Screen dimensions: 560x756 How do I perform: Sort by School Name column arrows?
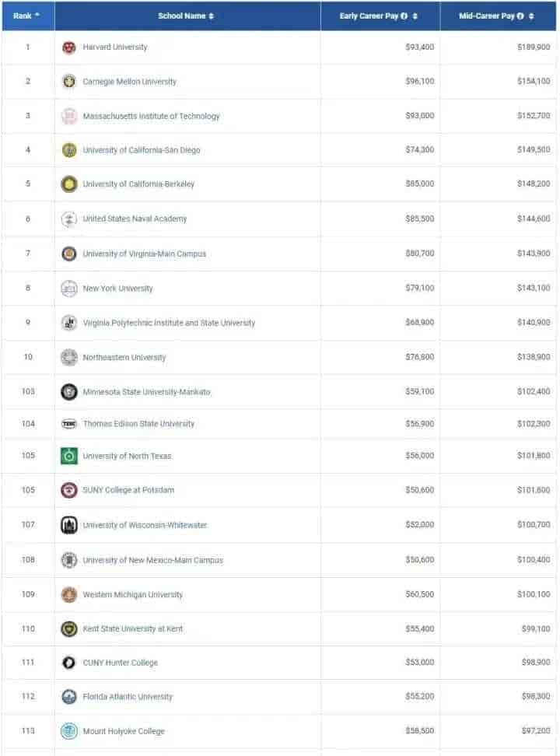click(212, 16)
